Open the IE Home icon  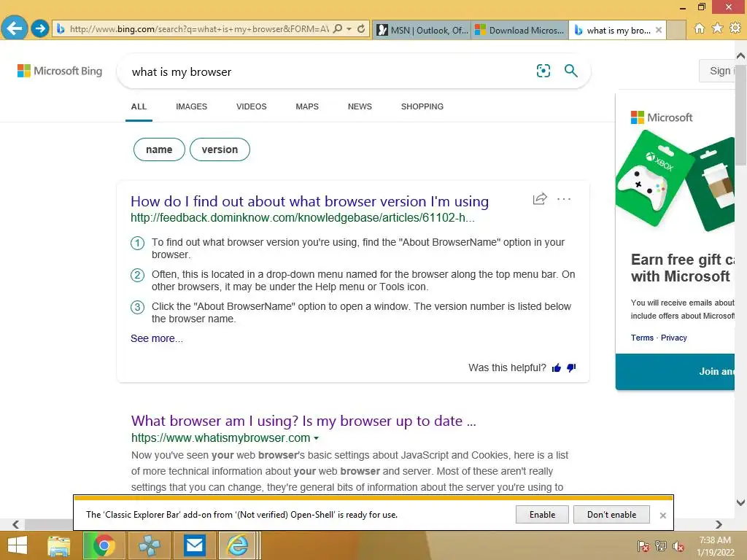coord(700,28)
